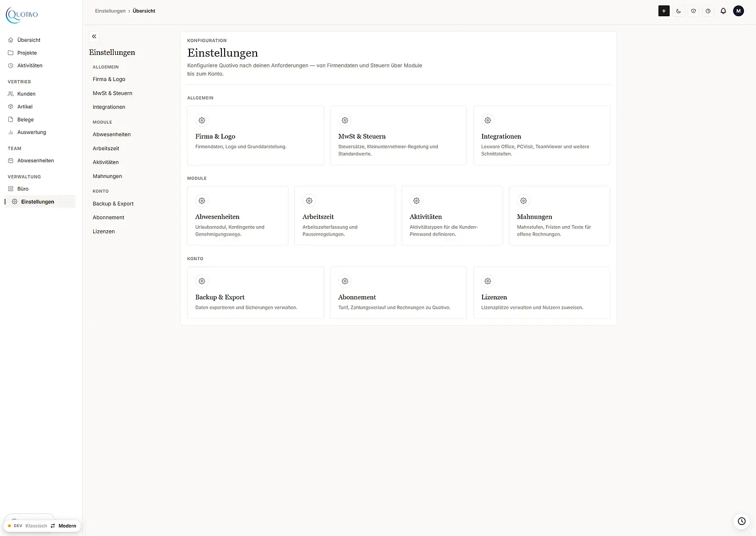Click the server icon beside Büro

point(10,189)
